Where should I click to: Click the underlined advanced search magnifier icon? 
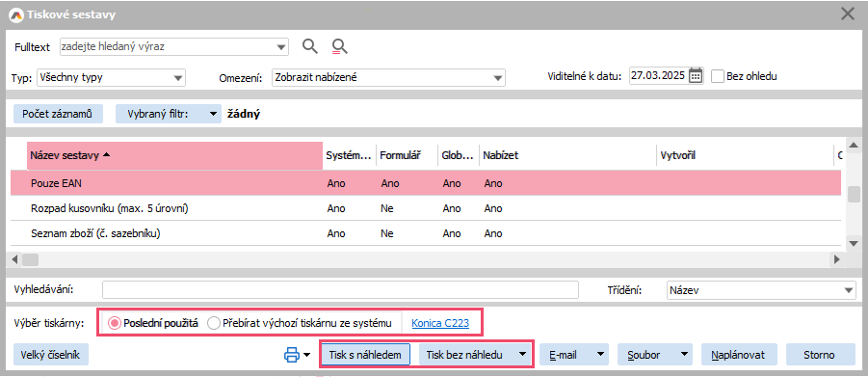pos(339,46)
